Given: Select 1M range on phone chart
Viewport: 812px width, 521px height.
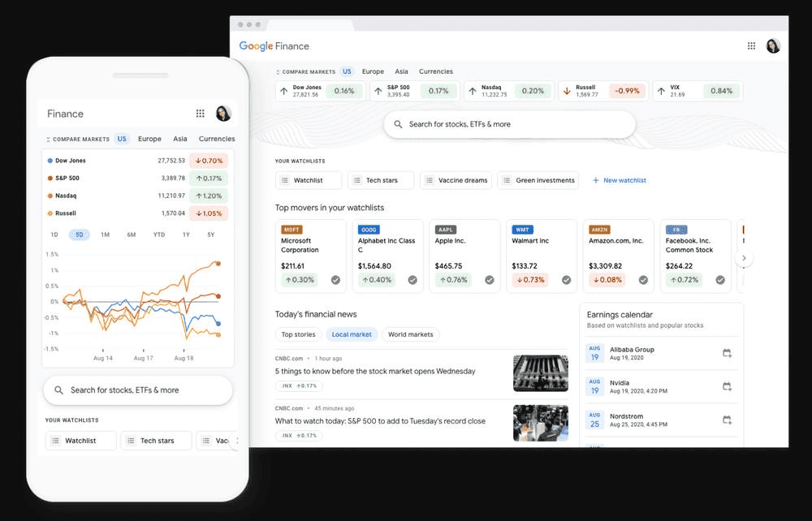Looking at the screenshot, I should (x=105, y=235).
